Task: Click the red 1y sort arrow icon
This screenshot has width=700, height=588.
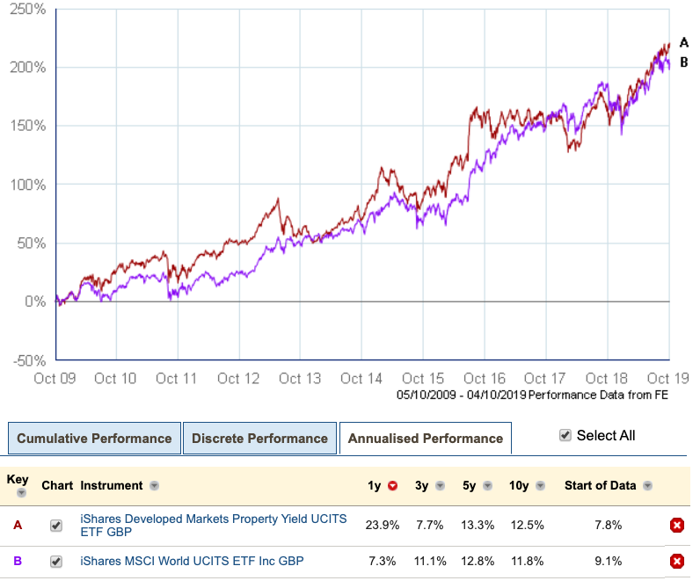Action: (x=393, y=486)
